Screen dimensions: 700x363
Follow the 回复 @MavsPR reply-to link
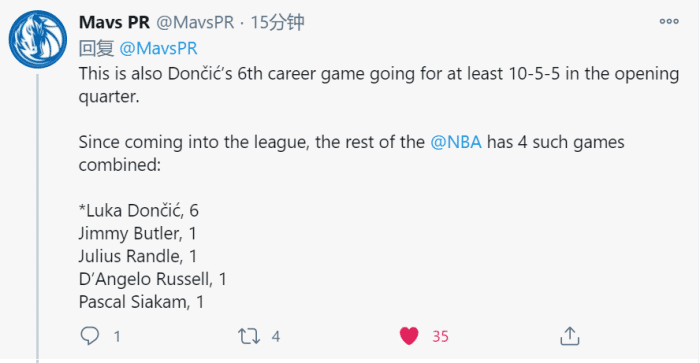coord(158,48)
